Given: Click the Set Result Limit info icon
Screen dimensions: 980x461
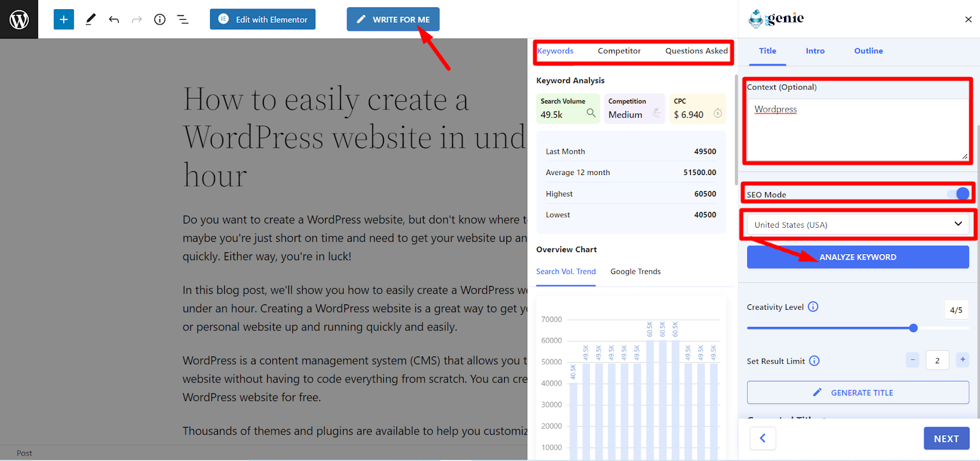Looking at the screenshot, I should [x=814, y=361].
